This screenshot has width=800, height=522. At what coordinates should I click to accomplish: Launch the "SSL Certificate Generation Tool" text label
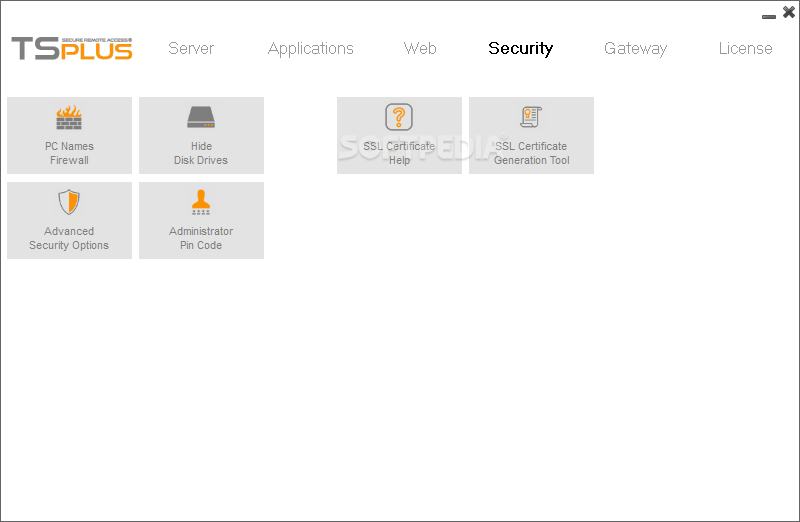[531, 153]
